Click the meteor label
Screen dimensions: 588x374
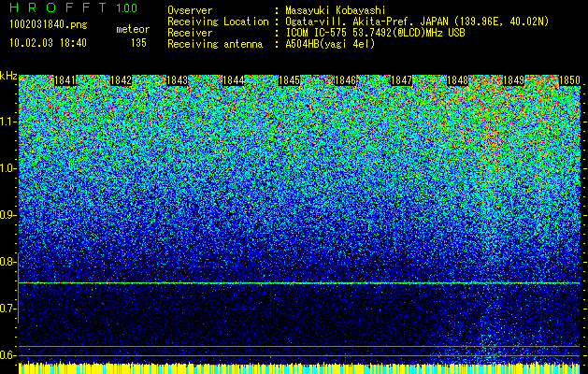133,29
